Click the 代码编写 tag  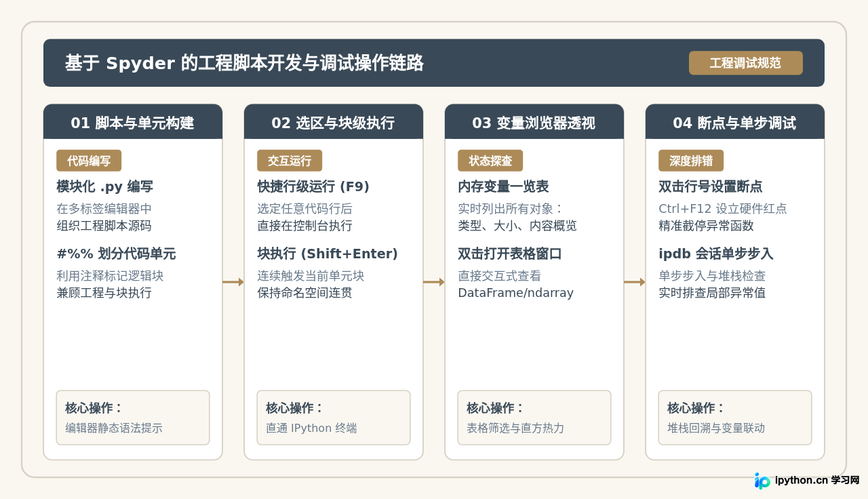[x=89, y=161]
